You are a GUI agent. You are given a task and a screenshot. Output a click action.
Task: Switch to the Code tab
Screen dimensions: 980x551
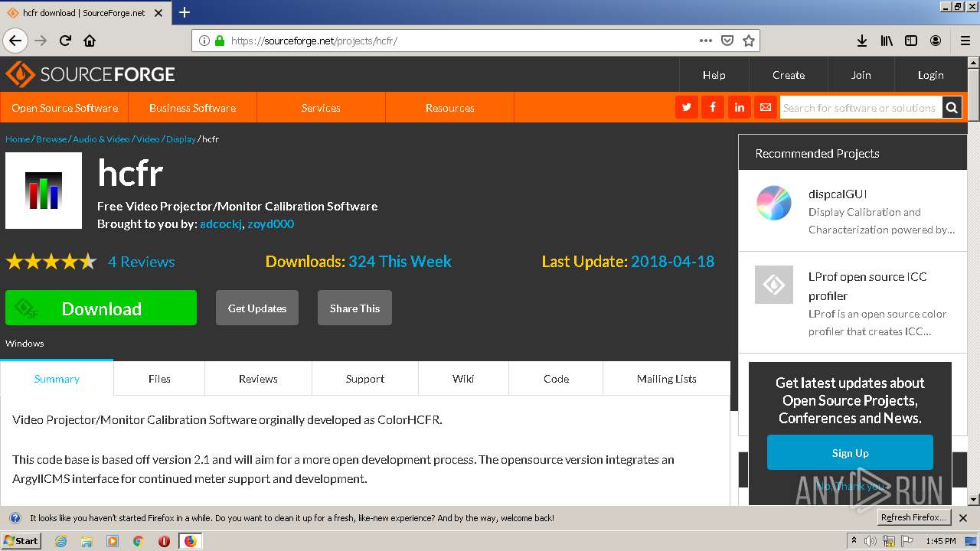[556, 379]
